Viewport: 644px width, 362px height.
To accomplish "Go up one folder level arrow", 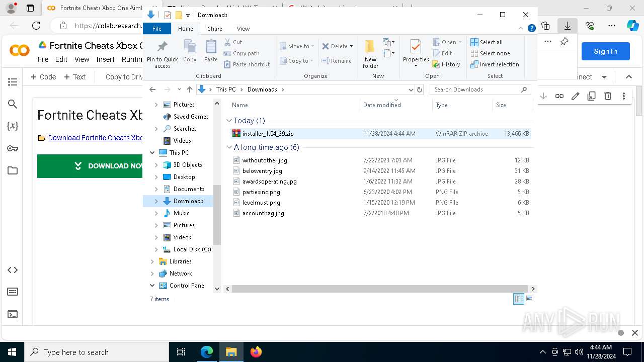I will click(x=189, y=89).
